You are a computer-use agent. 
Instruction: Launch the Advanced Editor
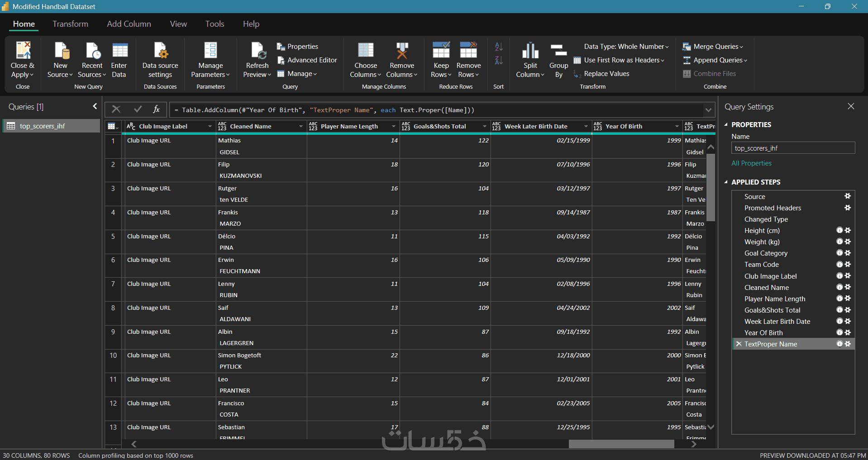pos(307,60)
